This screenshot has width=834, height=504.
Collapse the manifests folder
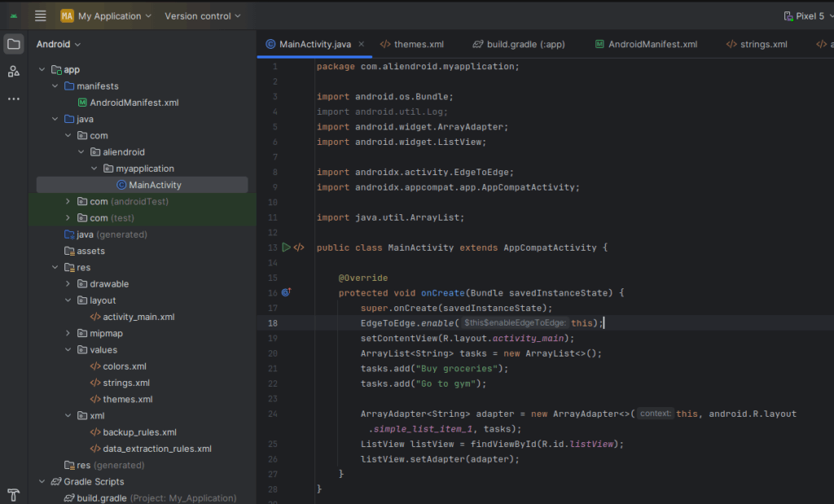click(x=55, y=85)
